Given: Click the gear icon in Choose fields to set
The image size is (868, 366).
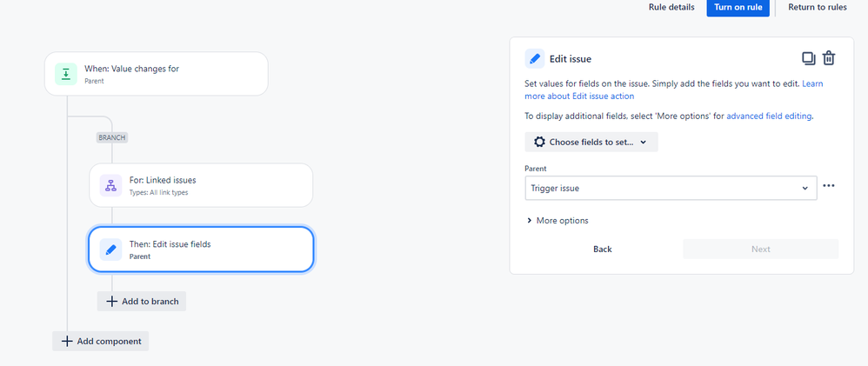Looking at the screenshot, I should [539, 142].
